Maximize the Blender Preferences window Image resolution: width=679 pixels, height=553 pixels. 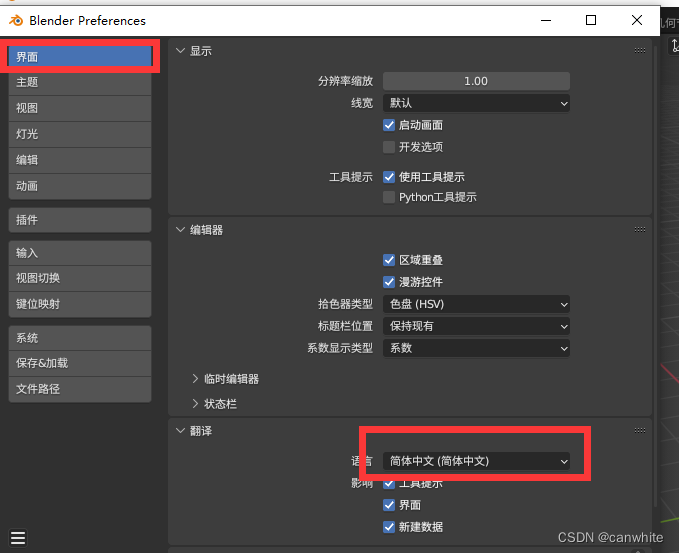tap(591, 20)
